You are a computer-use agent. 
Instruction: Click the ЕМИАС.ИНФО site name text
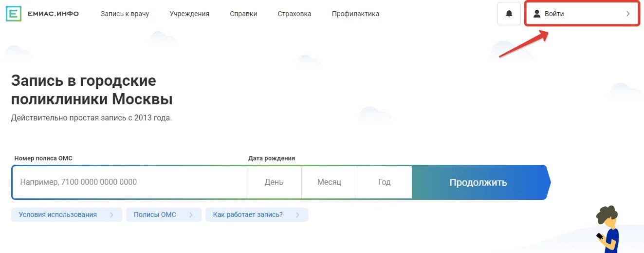[54, 14]
